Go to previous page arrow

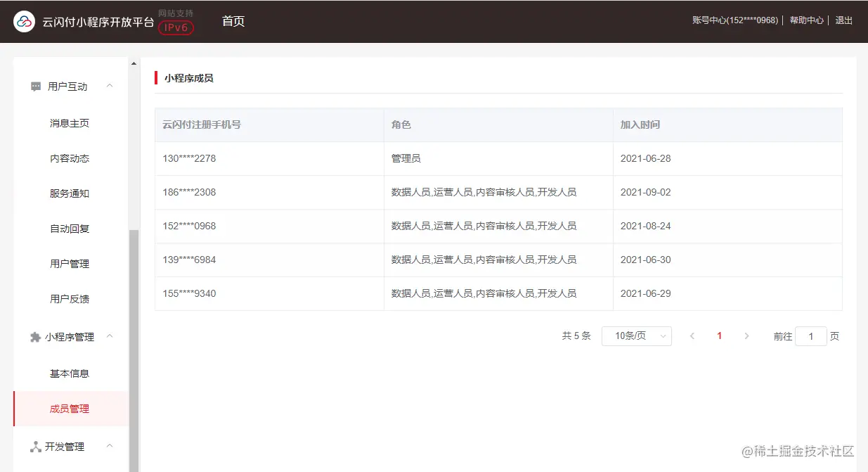(692, 336)
